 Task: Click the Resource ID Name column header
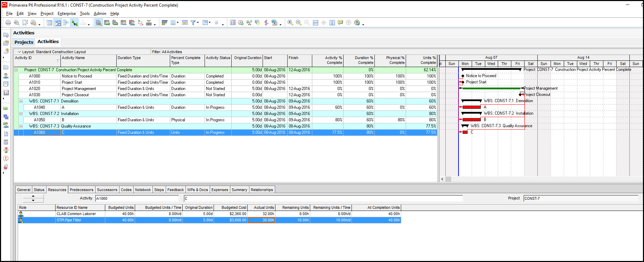80,207
